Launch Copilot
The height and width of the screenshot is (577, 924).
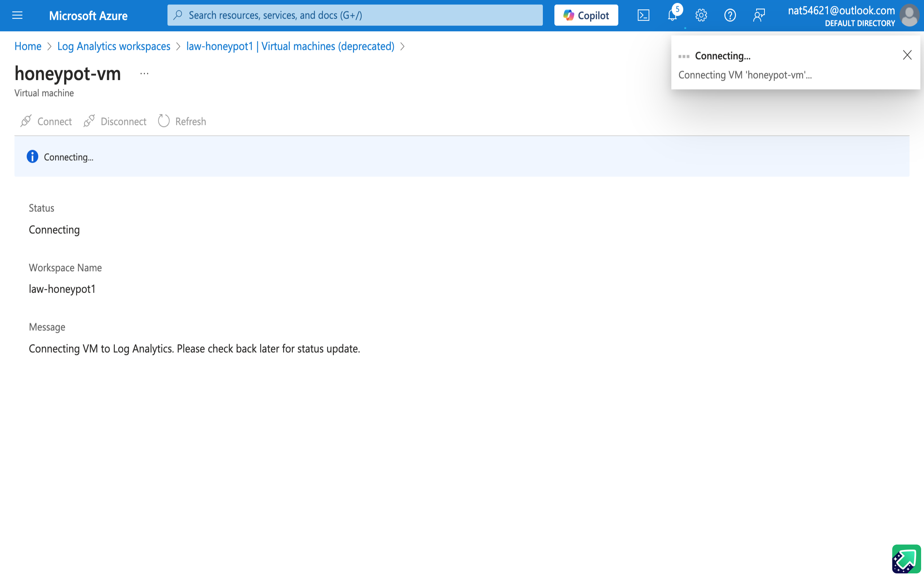pyautogui.click(x=586, y=15)
